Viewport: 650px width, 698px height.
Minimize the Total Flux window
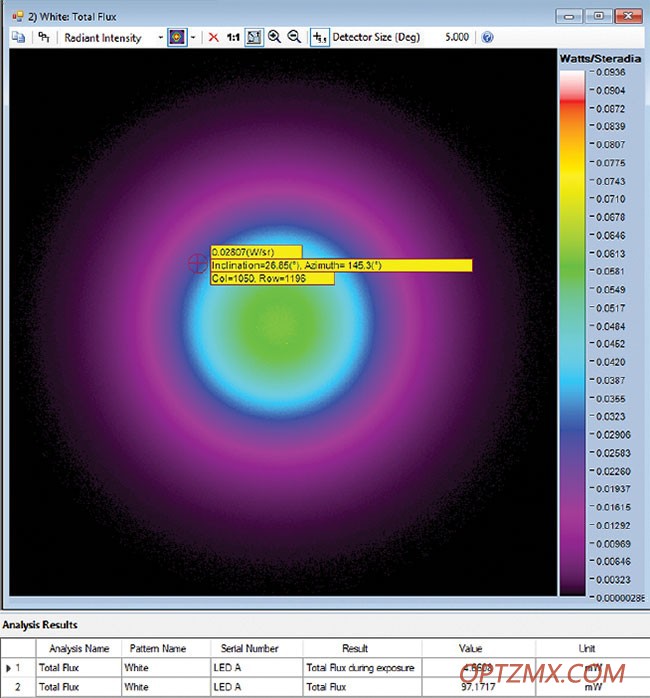(569, 16)
